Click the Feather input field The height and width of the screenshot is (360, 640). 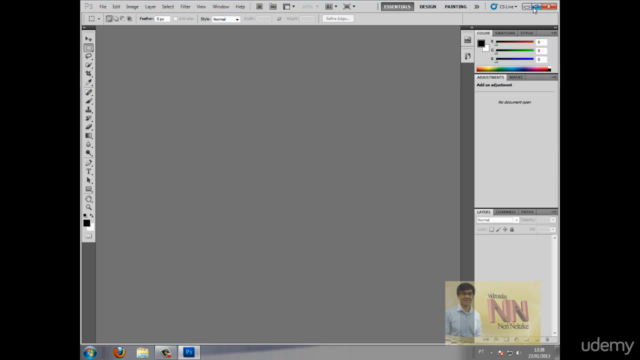point(162,19)
